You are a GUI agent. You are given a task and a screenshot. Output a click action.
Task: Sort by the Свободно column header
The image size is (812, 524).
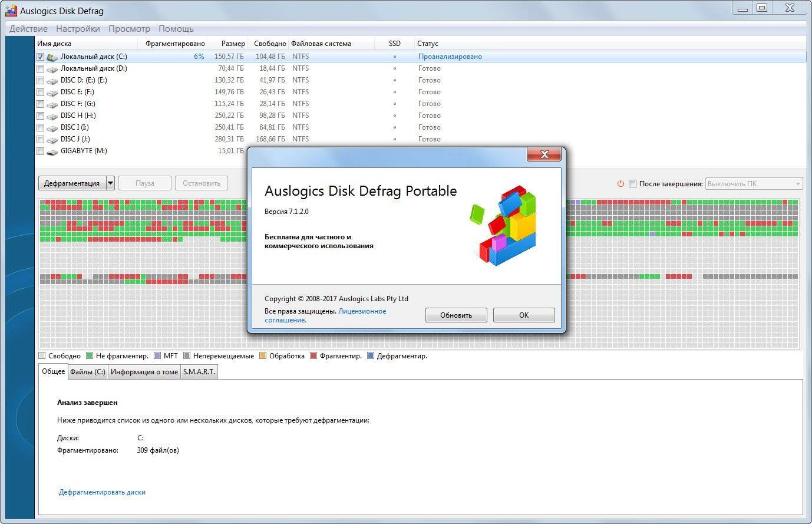(x=269, y=44)
